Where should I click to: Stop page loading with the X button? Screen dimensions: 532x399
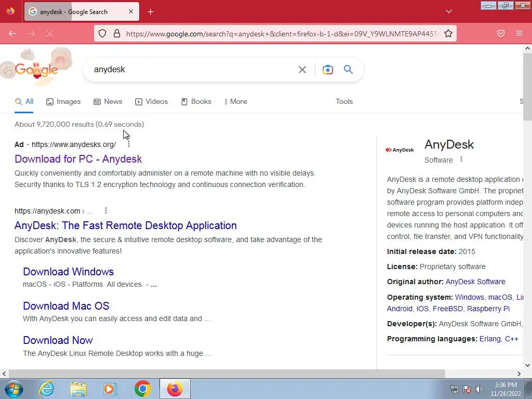tap(49, 34)
